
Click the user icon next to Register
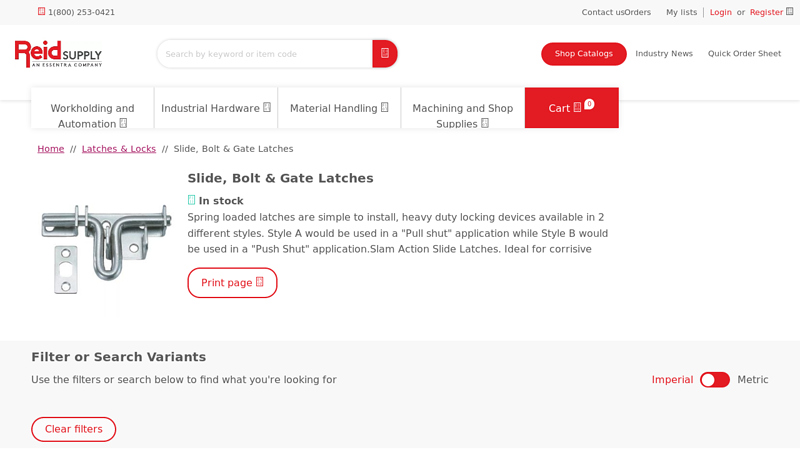coord(790,12)
